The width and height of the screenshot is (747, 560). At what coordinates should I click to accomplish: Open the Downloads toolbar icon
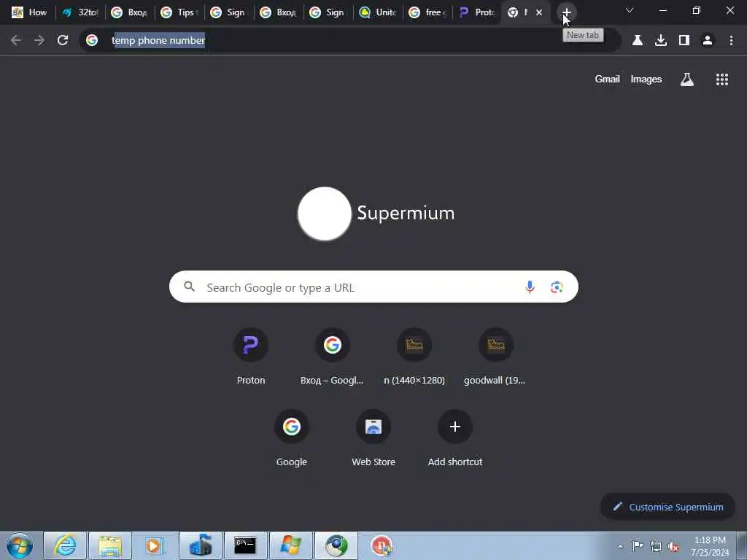pos(661,41)
